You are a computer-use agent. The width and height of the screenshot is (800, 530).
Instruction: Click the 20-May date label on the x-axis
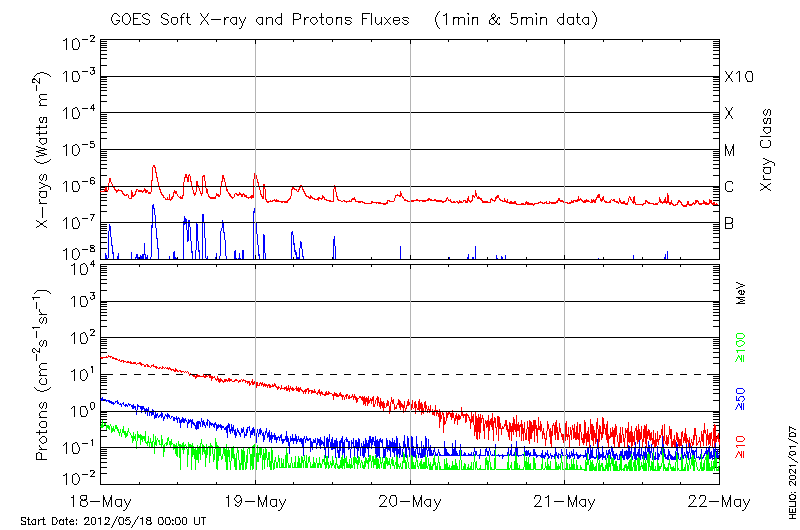410,501
